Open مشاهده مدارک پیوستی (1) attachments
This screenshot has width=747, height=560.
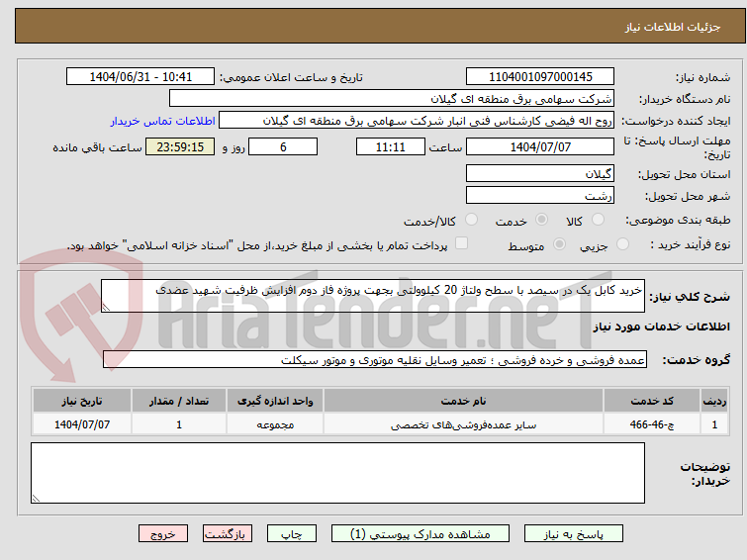[420, 534]
